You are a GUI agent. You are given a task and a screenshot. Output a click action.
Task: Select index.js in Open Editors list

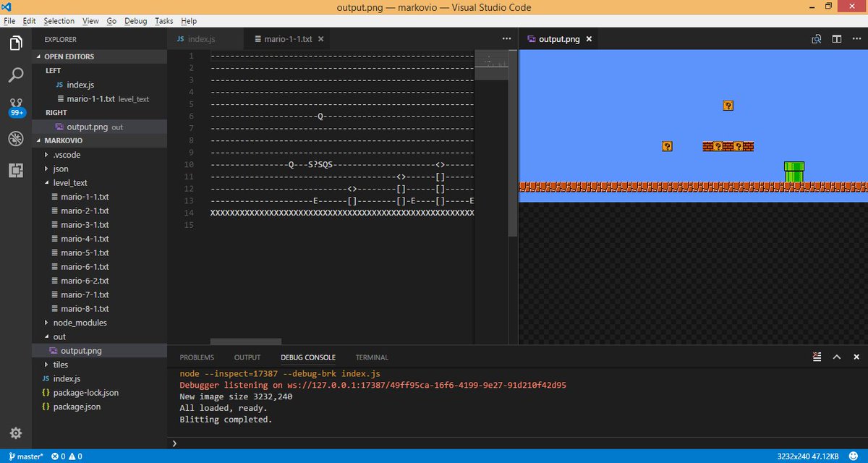tap(100, 85)
